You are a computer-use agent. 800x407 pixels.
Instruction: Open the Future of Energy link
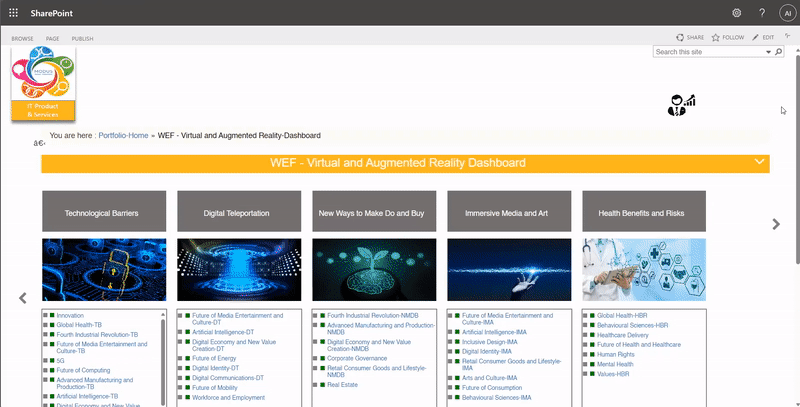214,358
